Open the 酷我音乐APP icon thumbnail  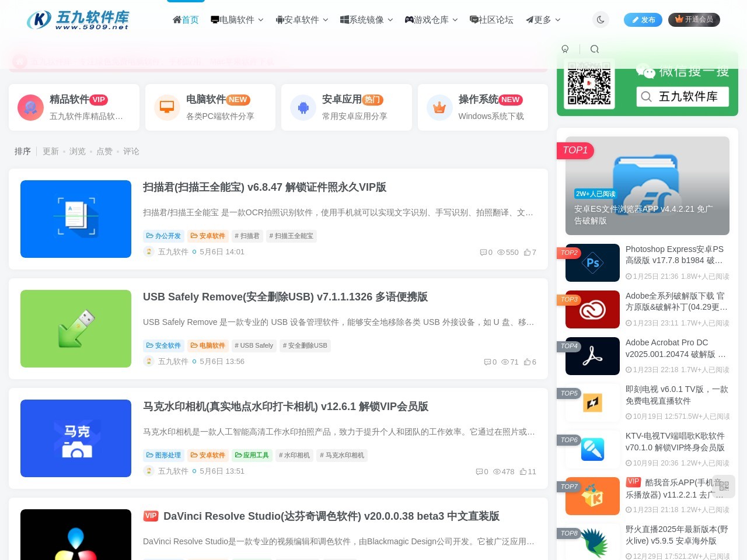tap(592, 496)
